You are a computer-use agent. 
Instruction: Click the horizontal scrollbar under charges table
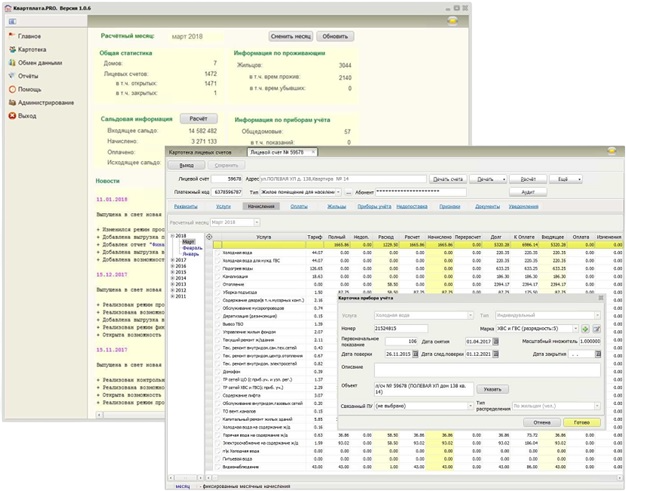418,477
